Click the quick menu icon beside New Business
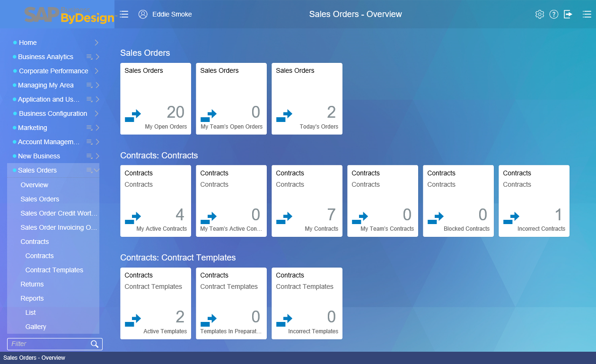The height and width of the screenshot is (364, 596). pos(89,156)
